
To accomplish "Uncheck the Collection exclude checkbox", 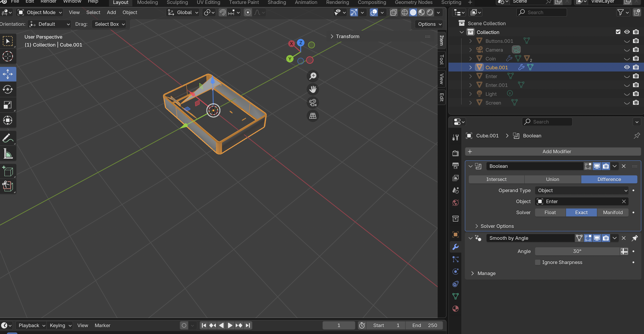I will click(618, 32).
